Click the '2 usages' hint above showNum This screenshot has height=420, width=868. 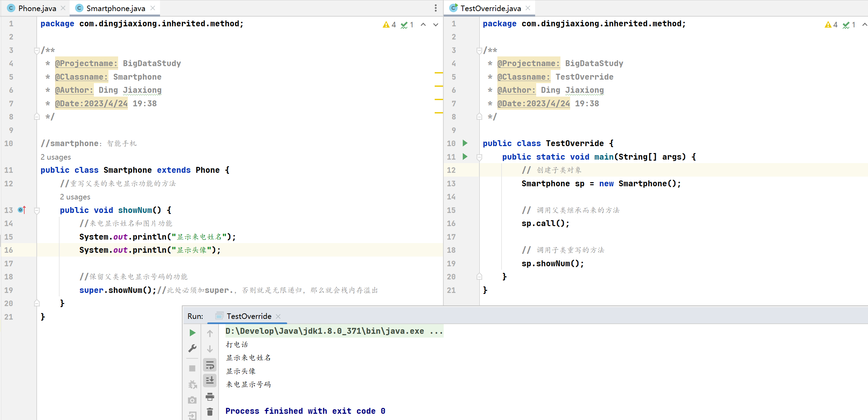click(75, 197)
